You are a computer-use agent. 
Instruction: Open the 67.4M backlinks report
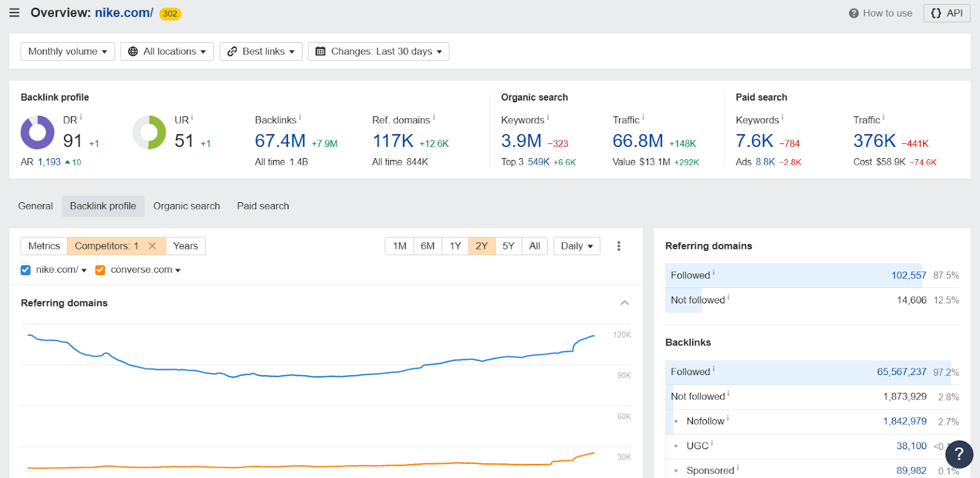[x=281, y=141]
